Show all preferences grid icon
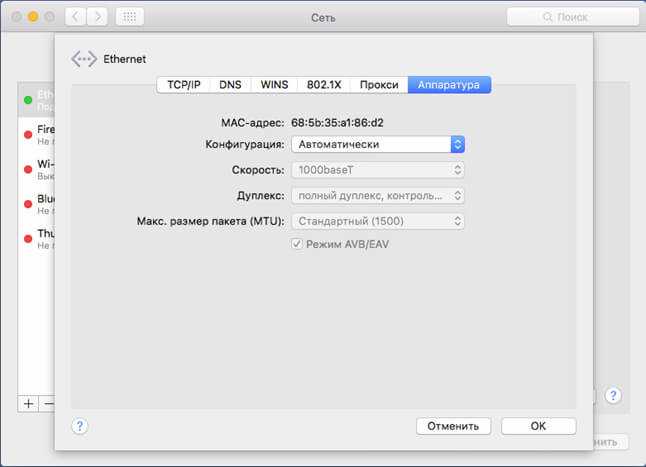 130,17
